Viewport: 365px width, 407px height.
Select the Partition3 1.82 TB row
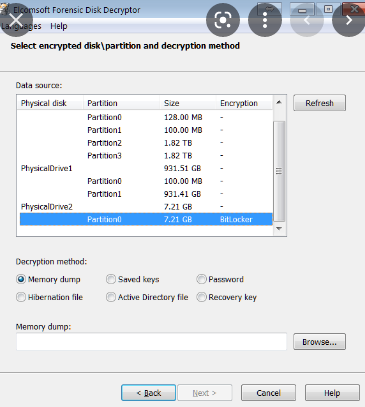(146, 156)
